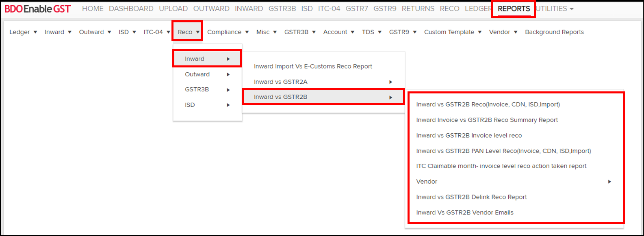Expand the UTILITIES dropdown menu
Screen dimensions: 644x236
coord(554,9)
